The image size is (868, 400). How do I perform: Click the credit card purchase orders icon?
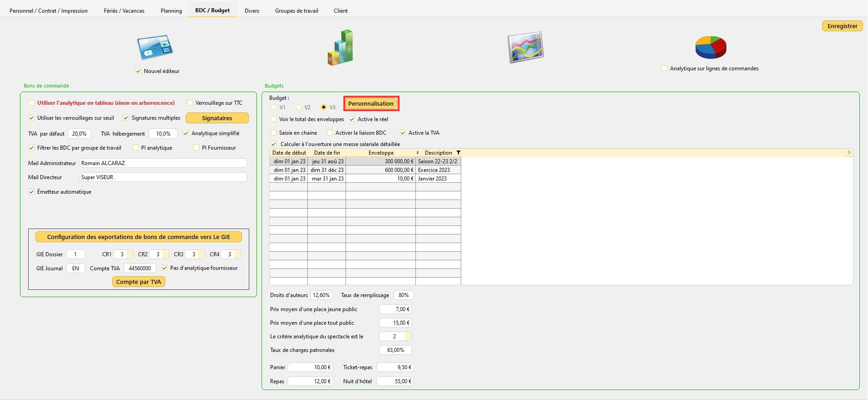tap(155, 47)
